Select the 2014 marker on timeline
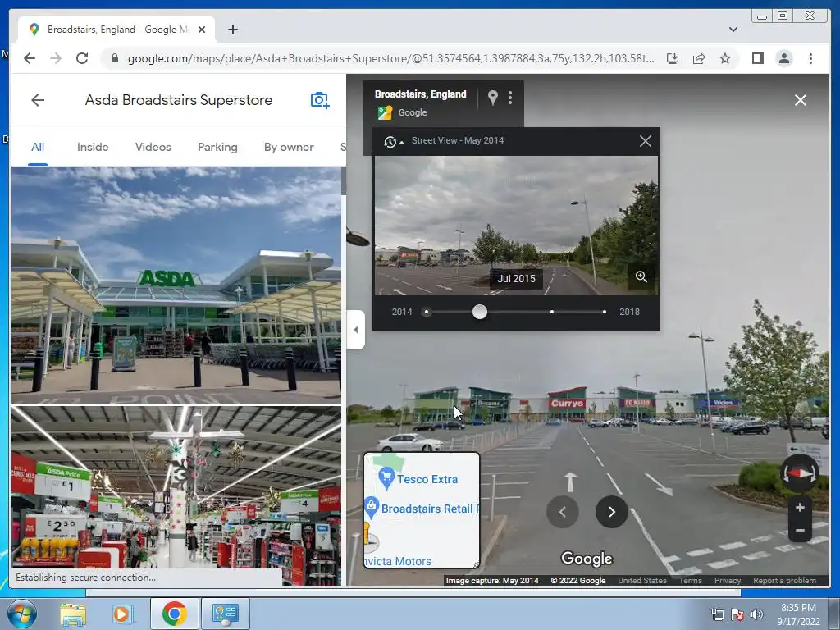This screenshot has width=840, height=630. [427, 312]
